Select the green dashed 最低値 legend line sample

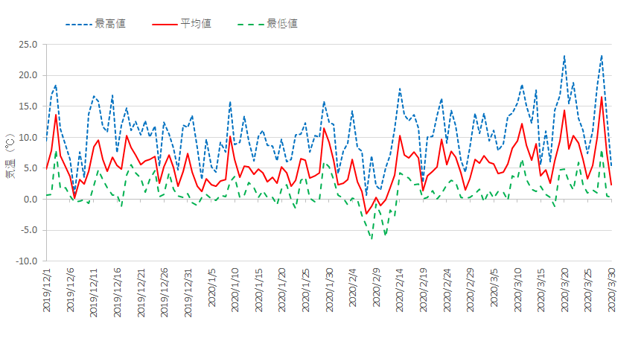(x=251, y=25)
